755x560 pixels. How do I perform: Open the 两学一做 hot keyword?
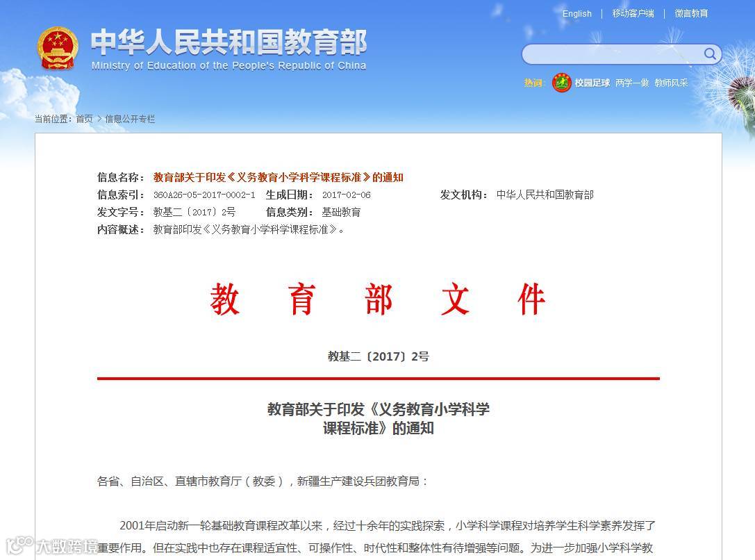pyautogui.click(x=632, y=83)
